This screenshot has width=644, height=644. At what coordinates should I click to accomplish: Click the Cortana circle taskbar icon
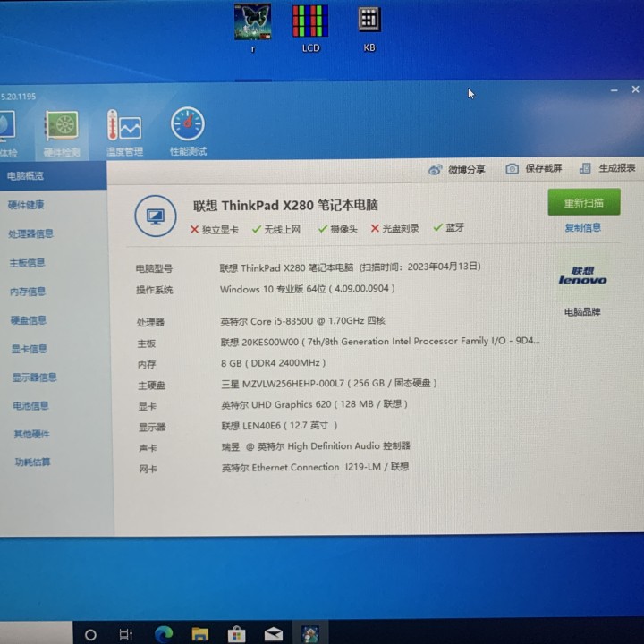coord(90,634)
